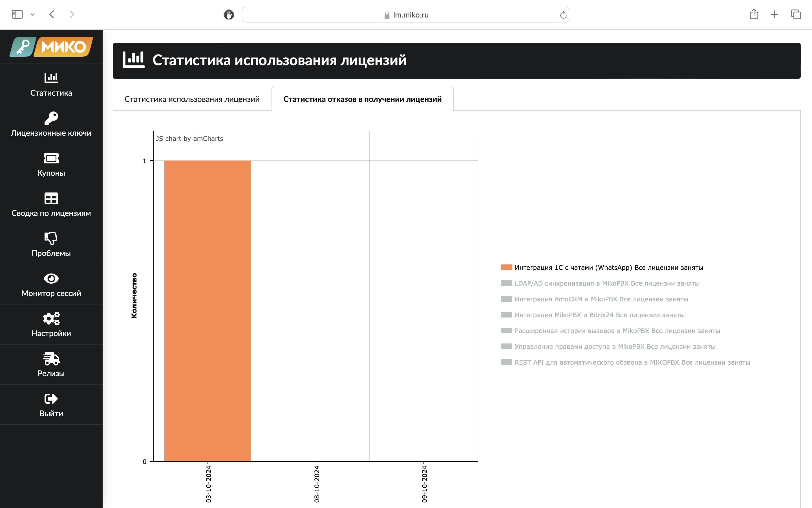Open the sidebar options chevron in Safari
Screen dimensions: 812x508
(32, 14)
